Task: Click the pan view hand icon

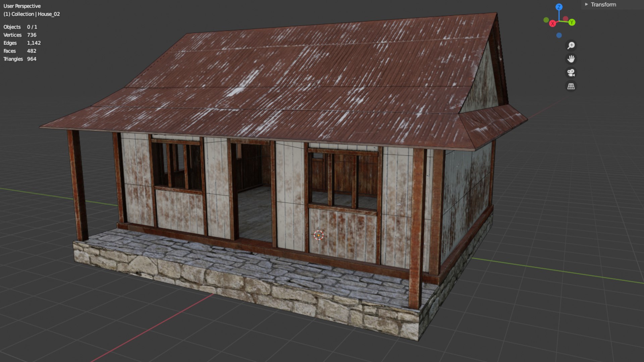Action: (571, 59)
